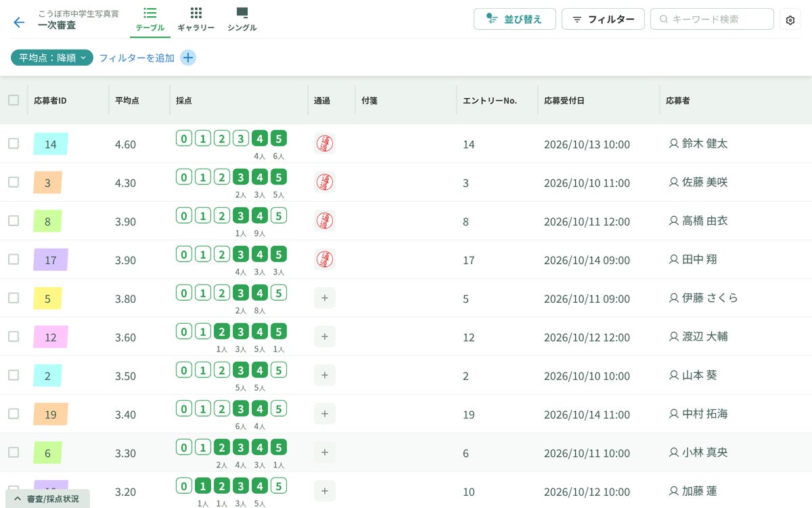Click score 5 badge in 田中 翔 row

pyautogui.click(x=278, y=255)
